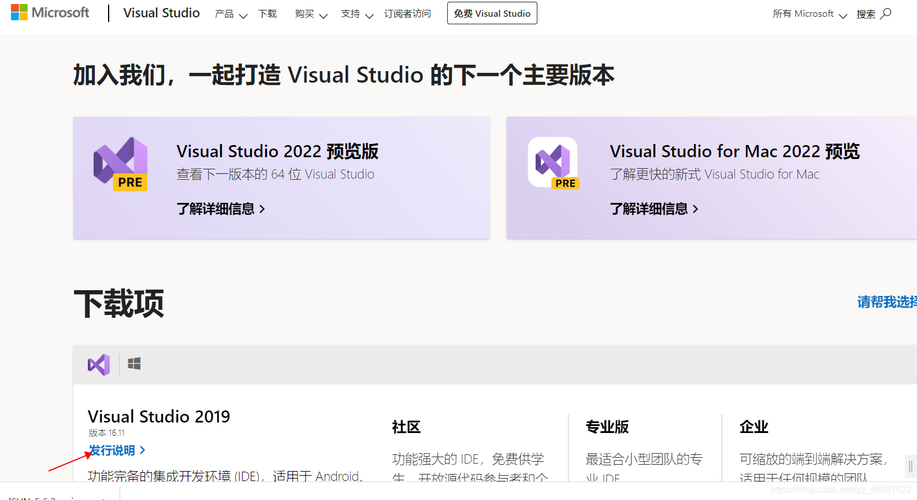Click the 请帮我选择 link
Screen dimensions: 917x500
(886, 302)
